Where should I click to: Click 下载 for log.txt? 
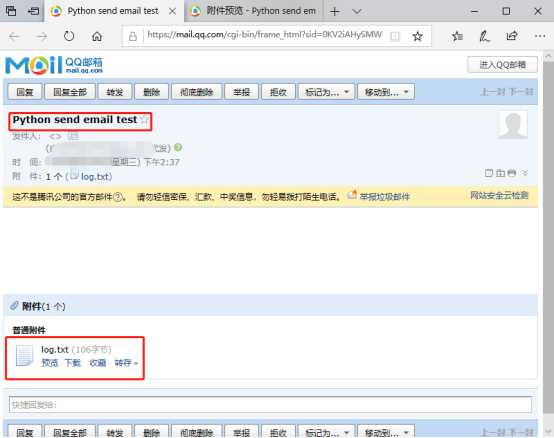click(x=73, y=363)
